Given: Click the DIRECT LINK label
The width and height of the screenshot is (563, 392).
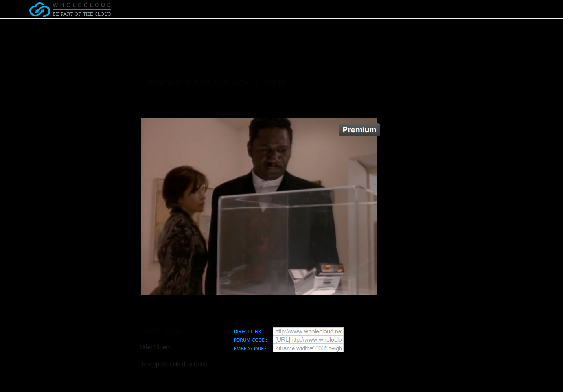Looking at the screenshot, I should (x=248, y=332).
